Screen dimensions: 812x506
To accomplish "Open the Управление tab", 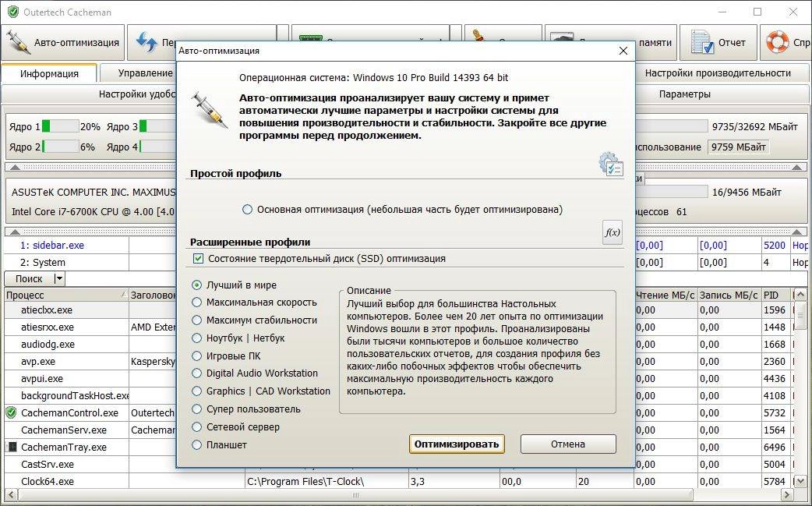I will tap(137, 73).
